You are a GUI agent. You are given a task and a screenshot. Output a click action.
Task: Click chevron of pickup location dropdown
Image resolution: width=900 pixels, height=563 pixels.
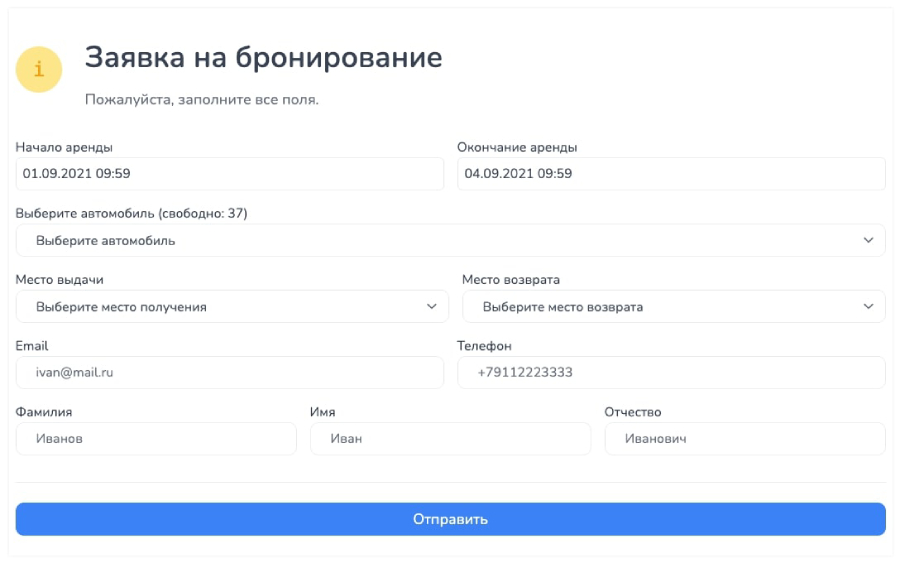tap(432, 306)
